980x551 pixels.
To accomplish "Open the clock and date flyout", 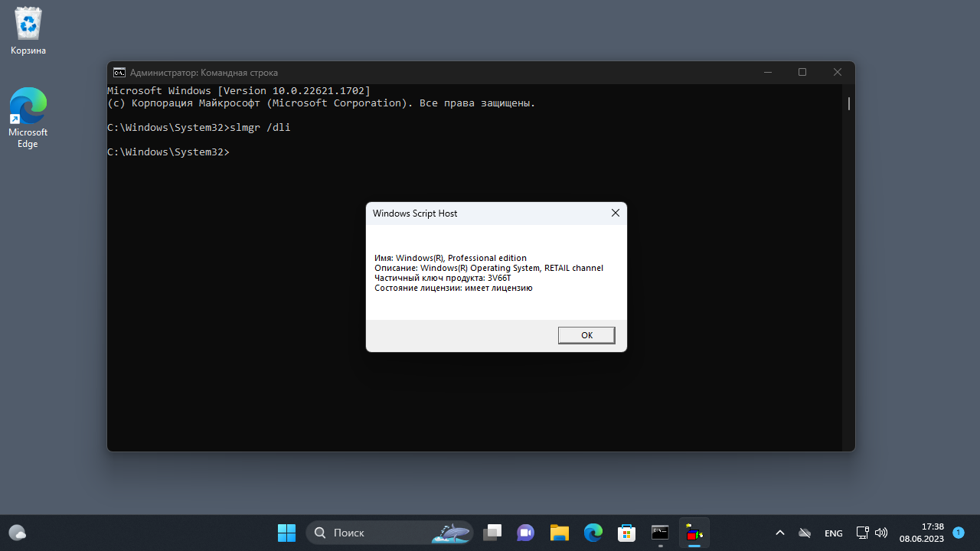I will tap(922, 533).
